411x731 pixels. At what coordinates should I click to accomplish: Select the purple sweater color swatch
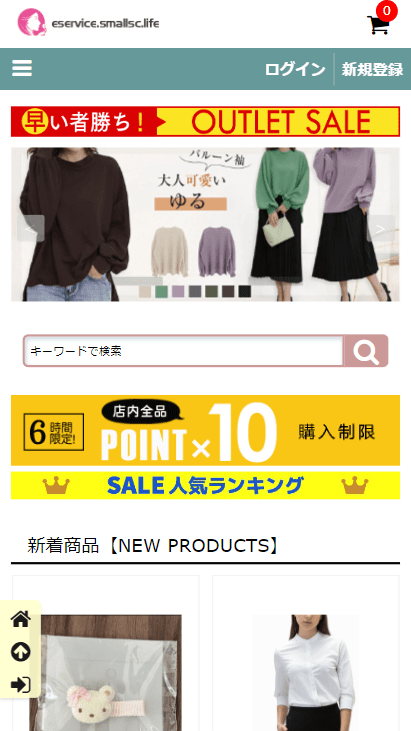pos(178,291)
